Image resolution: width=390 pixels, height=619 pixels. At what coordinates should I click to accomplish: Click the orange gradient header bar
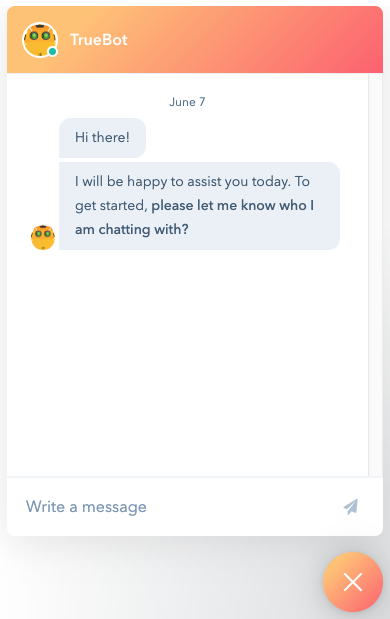195,39
